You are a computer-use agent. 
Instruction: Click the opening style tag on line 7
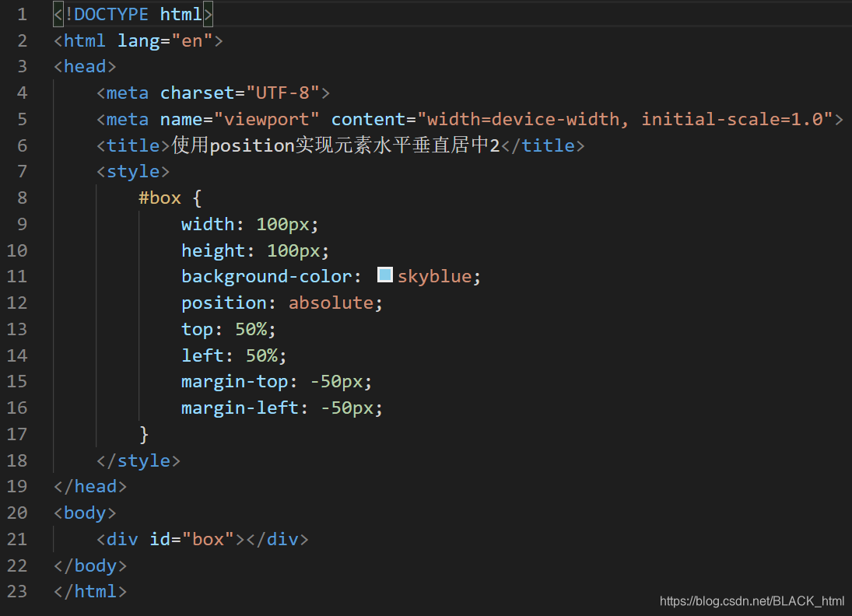coord(133,172)
